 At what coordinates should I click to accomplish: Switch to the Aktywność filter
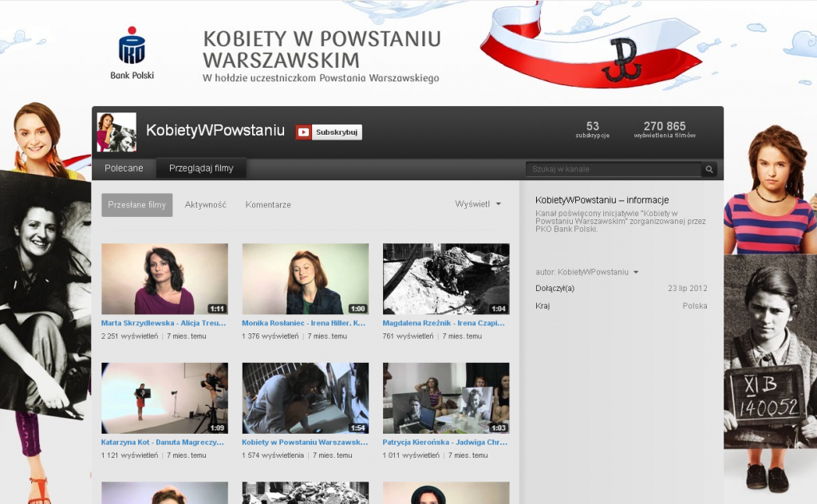click(206, 205)
